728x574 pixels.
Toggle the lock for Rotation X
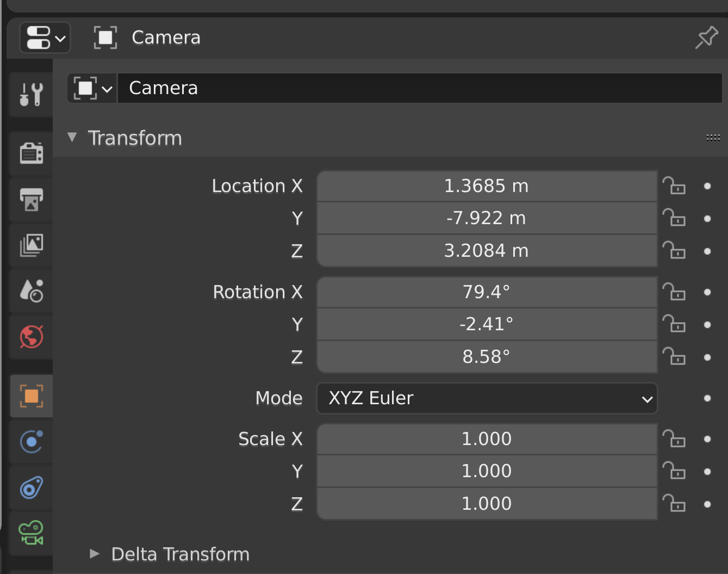pos(674,292)
